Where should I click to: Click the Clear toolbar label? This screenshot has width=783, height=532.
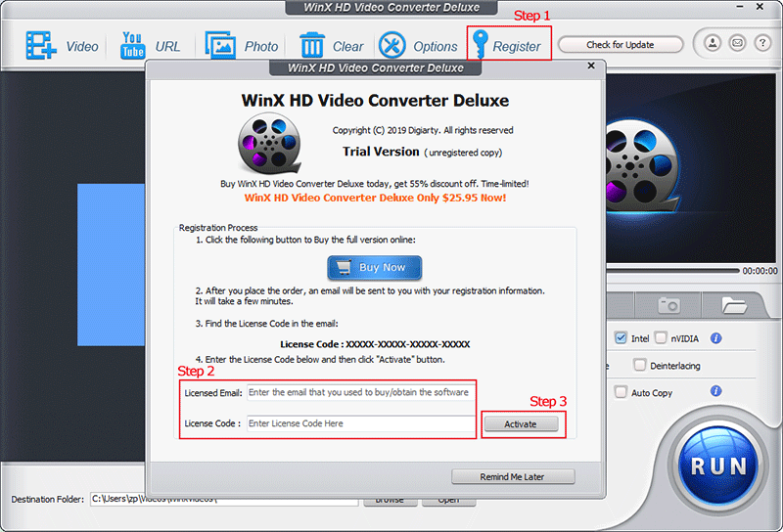348,46
